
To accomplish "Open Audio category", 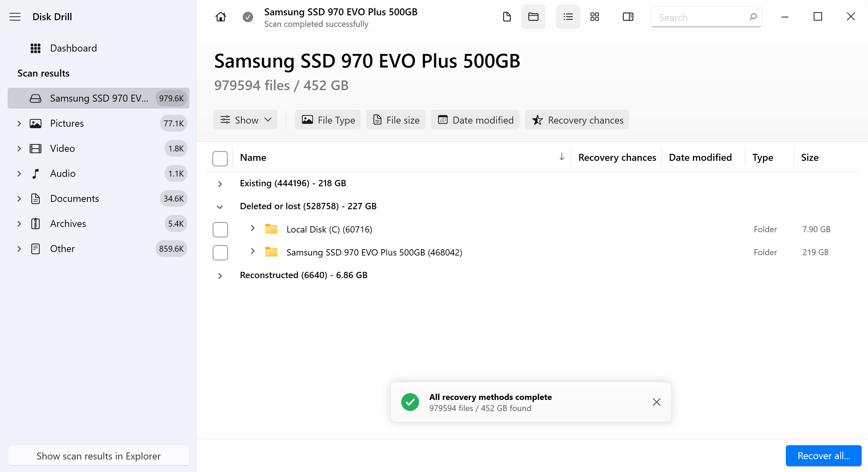I will point(99,173).
